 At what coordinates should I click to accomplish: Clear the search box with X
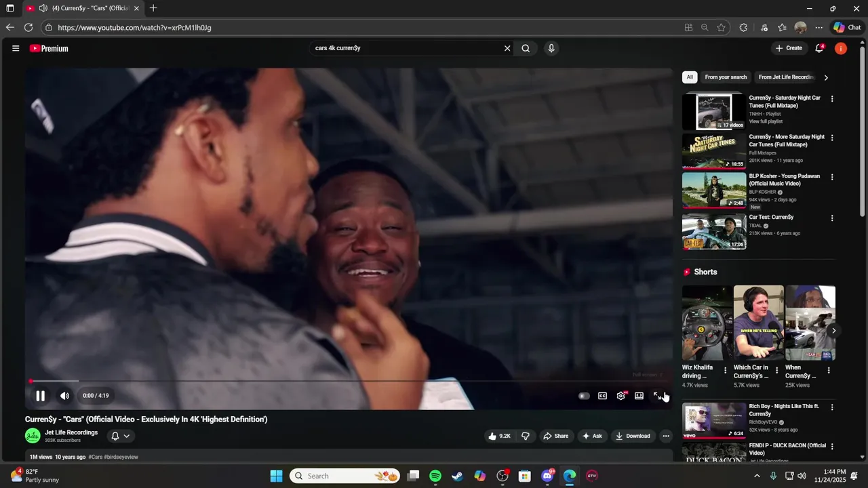point(507,48)
